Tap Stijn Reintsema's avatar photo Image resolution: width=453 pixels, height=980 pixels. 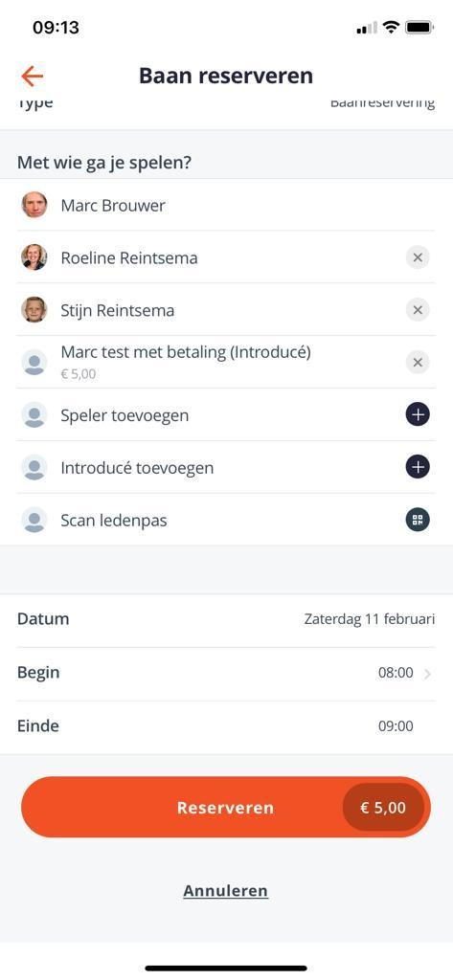pyautogui.click(x=34, y=310)
